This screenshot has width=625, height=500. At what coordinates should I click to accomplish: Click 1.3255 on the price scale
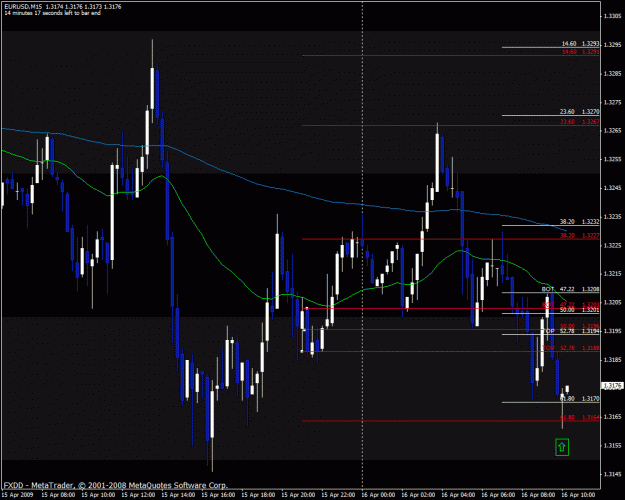coord(613,159)
